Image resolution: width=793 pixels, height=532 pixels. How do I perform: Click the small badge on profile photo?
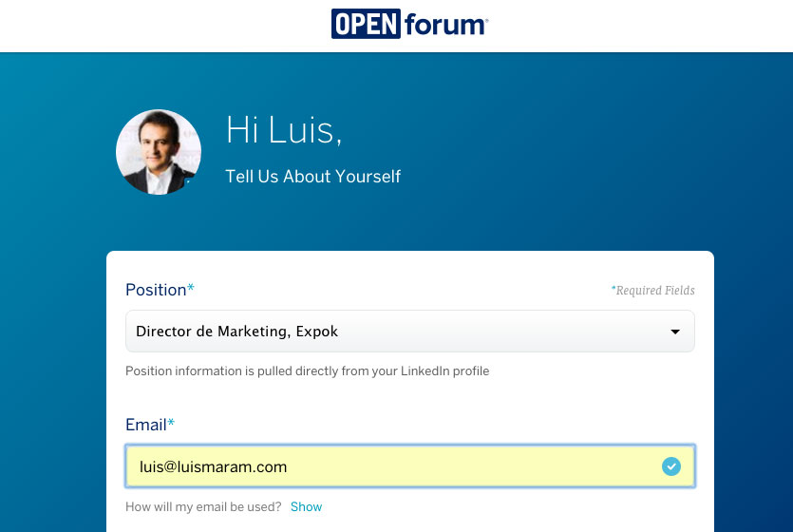tap(189, 180)
